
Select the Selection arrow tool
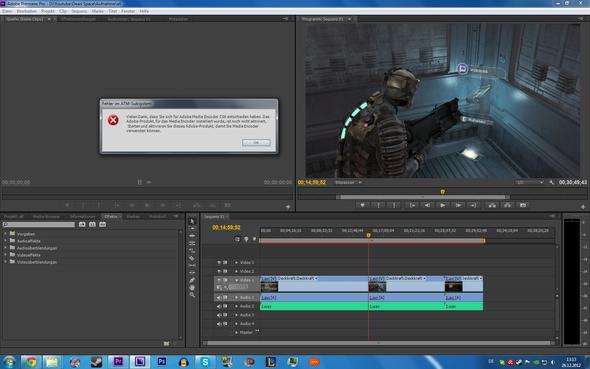[192, 221]
